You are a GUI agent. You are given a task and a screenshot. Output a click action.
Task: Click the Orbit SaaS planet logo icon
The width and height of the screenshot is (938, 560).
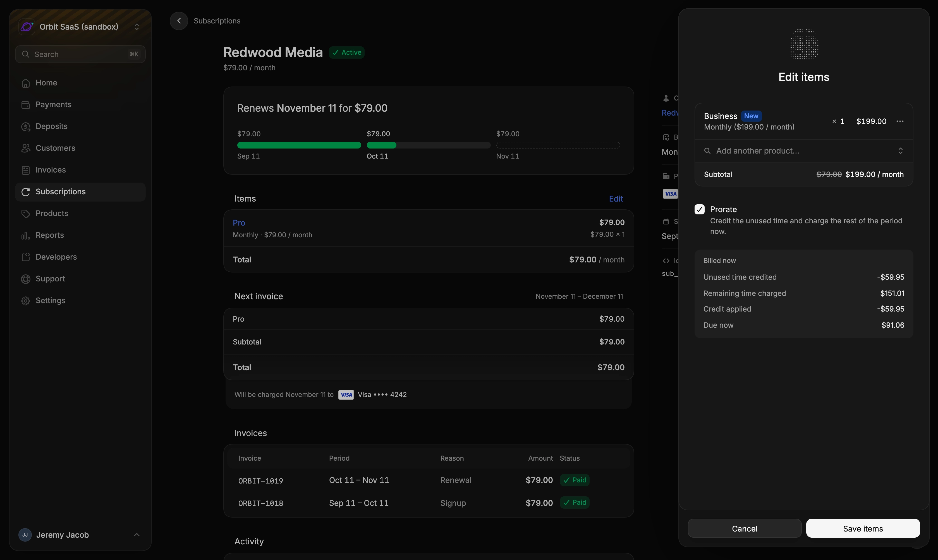27,27
